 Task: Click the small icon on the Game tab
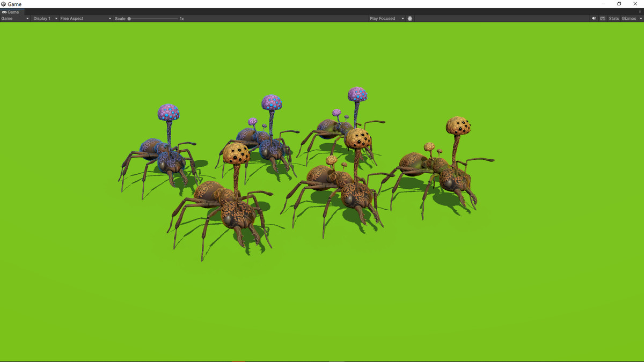click(x=4, y=12)
